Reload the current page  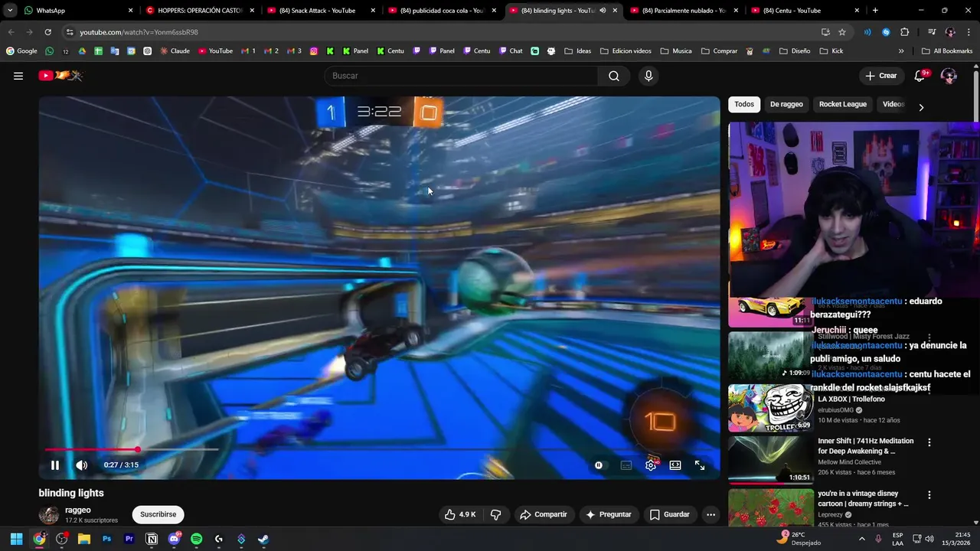pos(47,32)
